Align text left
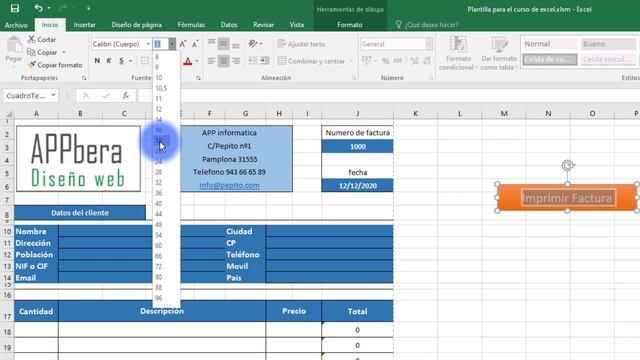Viewport: 640px width, 360px height. click(x=211, y=61)
